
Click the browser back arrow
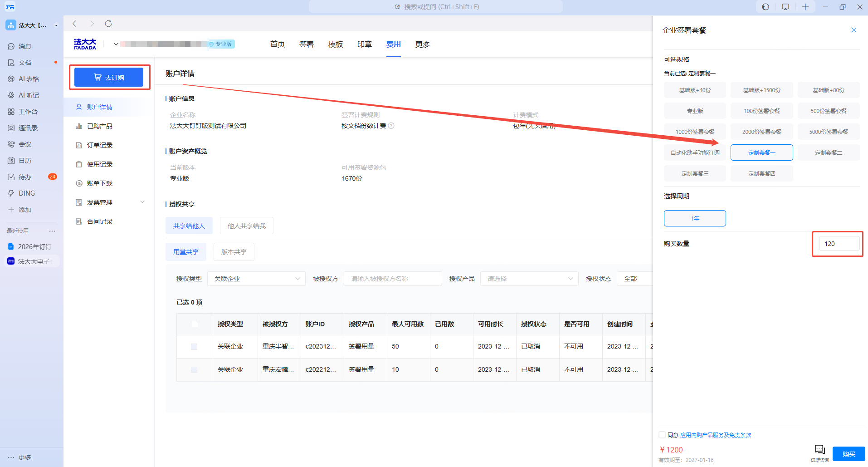75,24
